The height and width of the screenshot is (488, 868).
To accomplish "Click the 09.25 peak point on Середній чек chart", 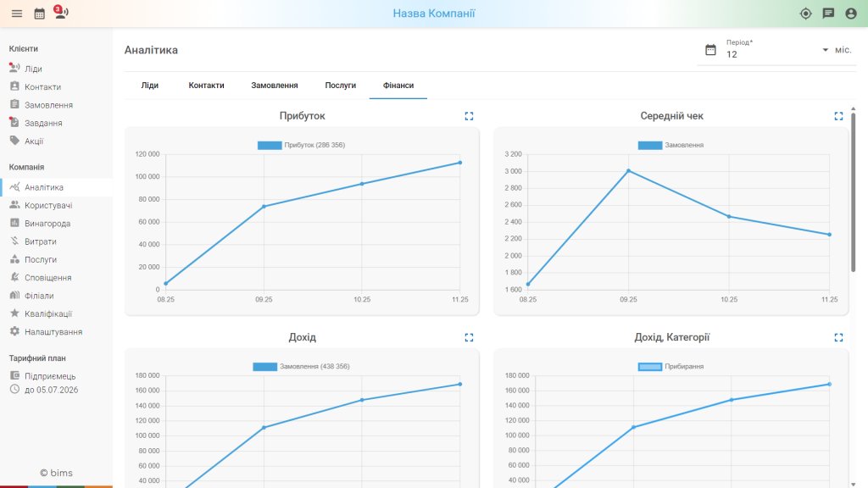I will [628, 171].
